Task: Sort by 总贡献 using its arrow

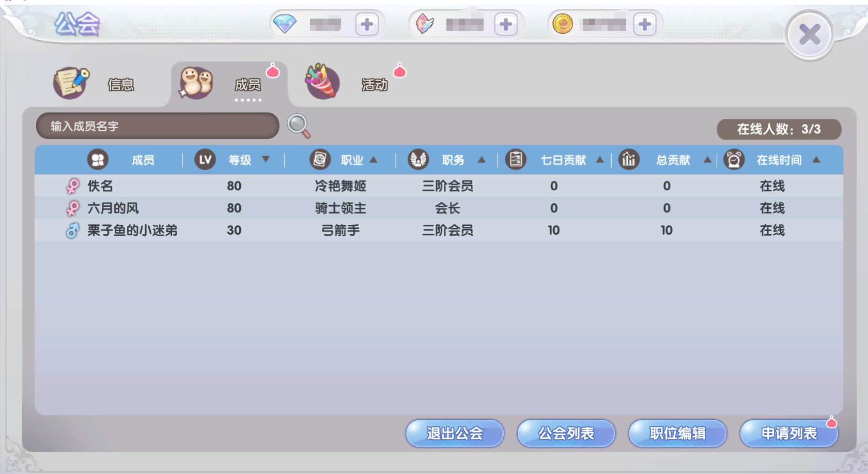Action: [707, 160]
